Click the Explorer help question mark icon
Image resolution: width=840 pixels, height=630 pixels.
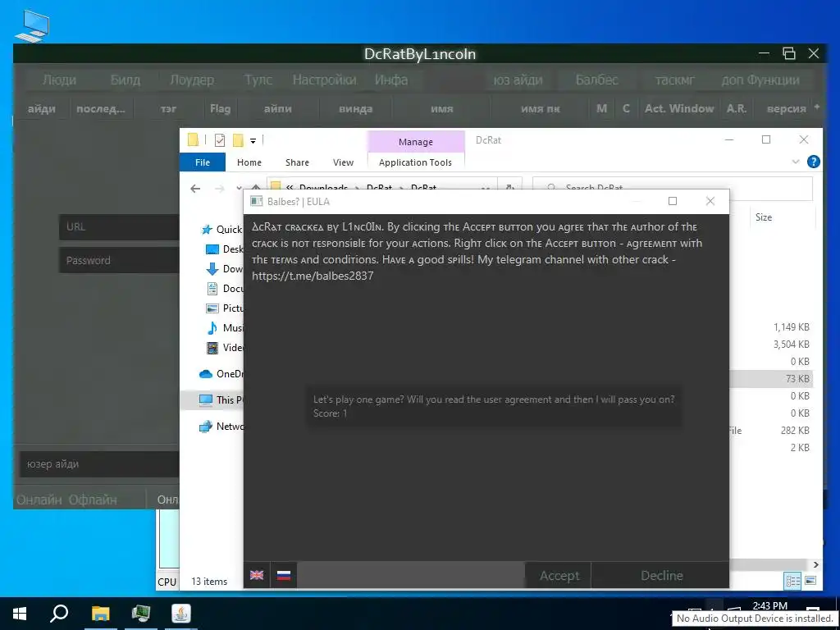click(x=813, y=162)
